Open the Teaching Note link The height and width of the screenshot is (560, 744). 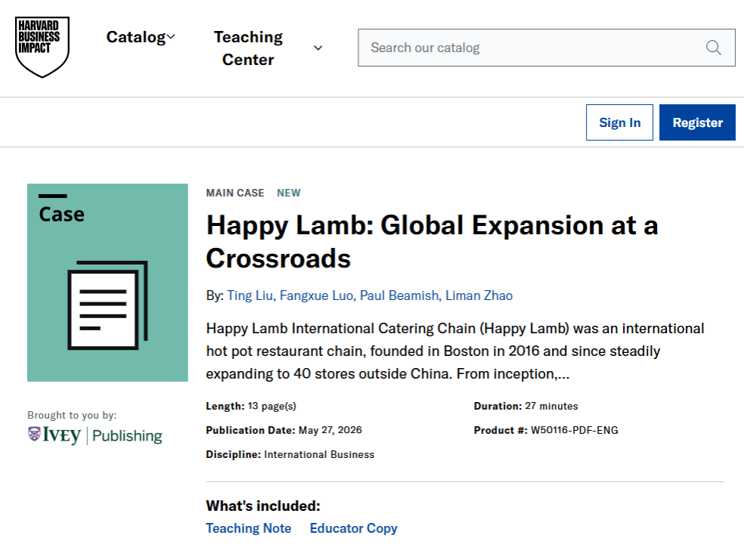(249, 528)
